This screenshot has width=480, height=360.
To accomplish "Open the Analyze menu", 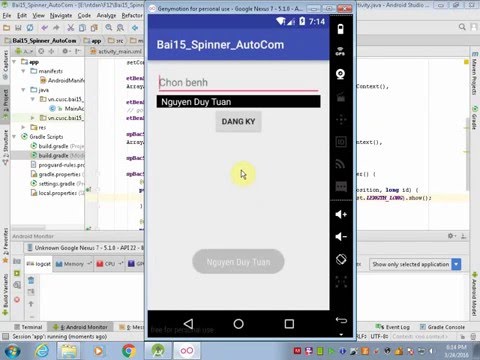I will [x=106, y=15].
